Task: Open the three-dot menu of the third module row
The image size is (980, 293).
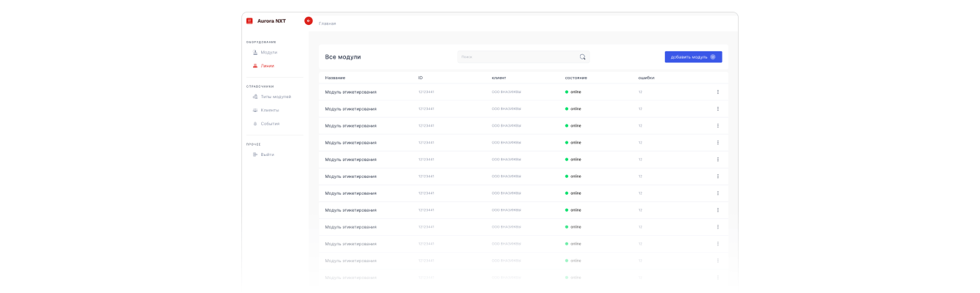Action: 717,126
